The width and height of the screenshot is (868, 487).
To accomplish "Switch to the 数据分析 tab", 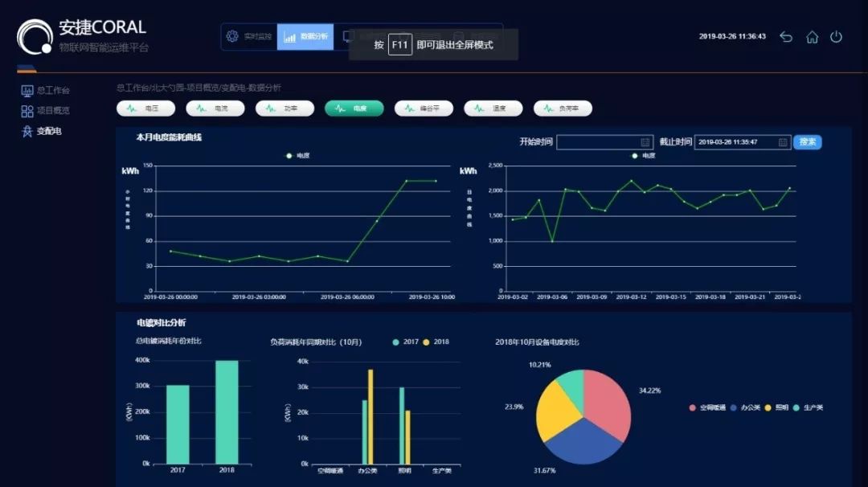I will (x=305, y=37).
